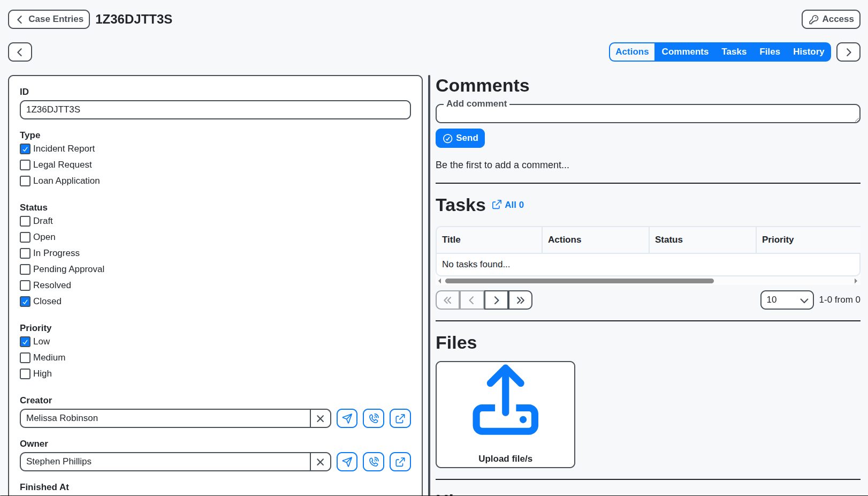
Task: Open Stephen Phillips record in new view
Action: point(400,462)
